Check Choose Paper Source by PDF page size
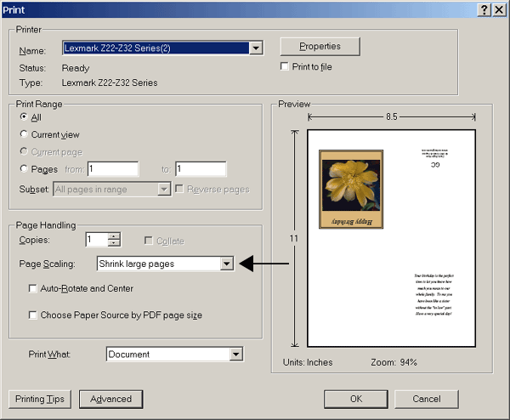 tap(33, 315)
